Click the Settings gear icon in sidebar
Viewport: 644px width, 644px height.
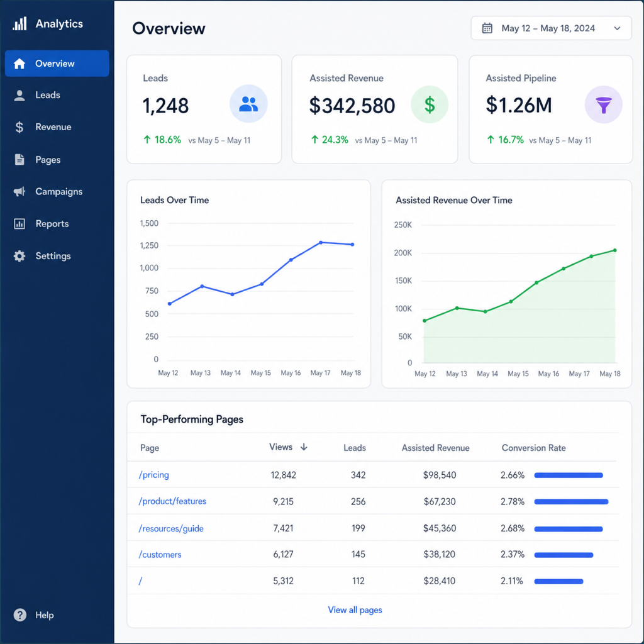(x=19, y=256)
